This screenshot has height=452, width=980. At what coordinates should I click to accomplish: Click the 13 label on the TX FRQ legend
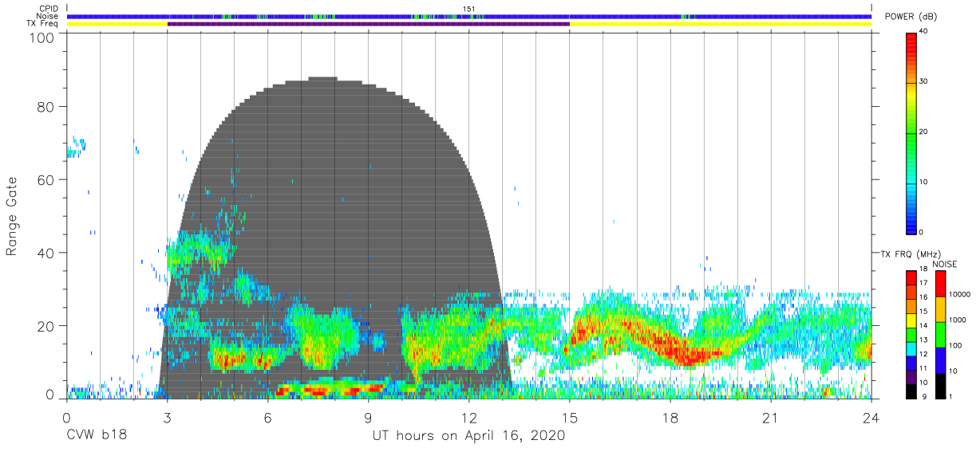point(924,340)
